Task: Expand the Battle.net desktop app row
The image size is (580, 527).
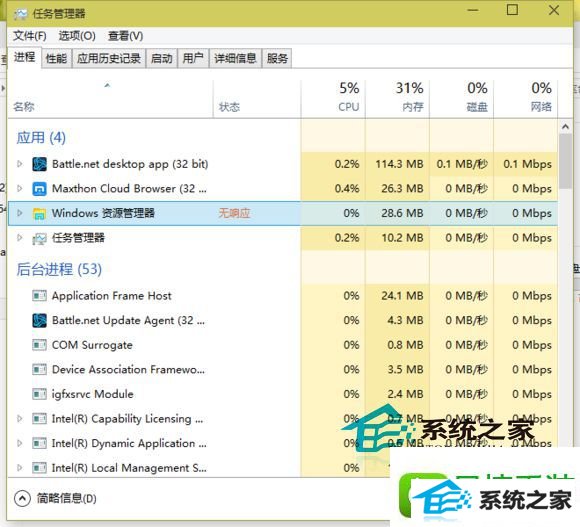Action: 20,164
